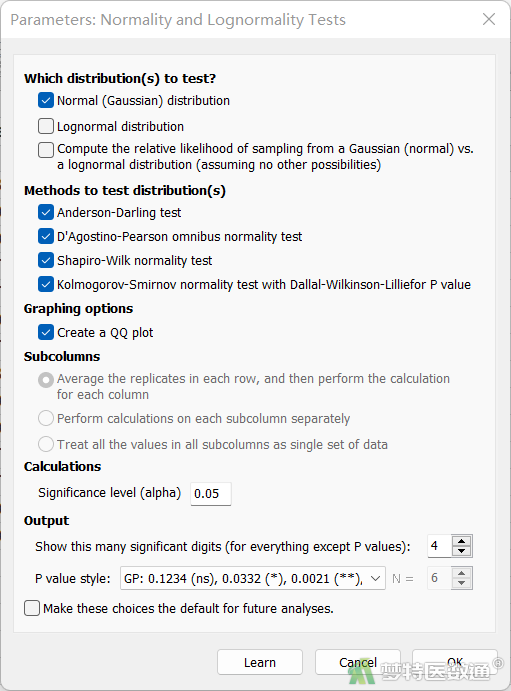Check Make these choices the default

tap(32, 609)
